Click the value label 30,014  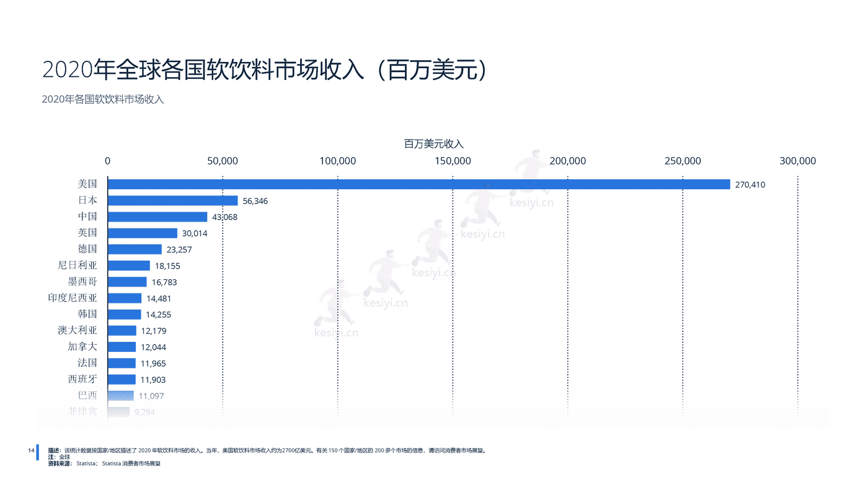click(195, 233)
